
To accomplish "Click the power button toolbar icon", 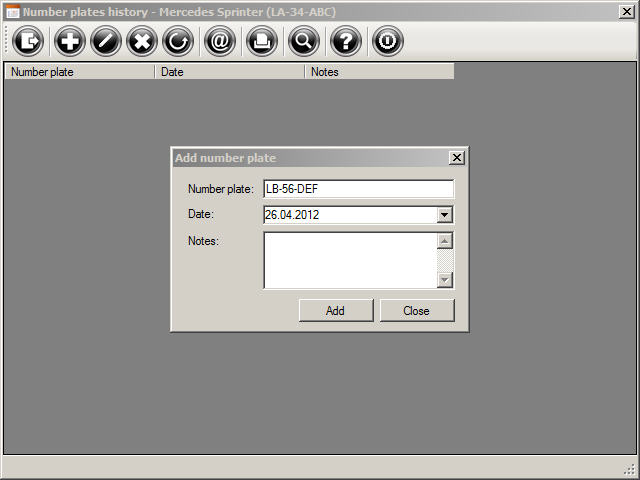I will 387,42.
